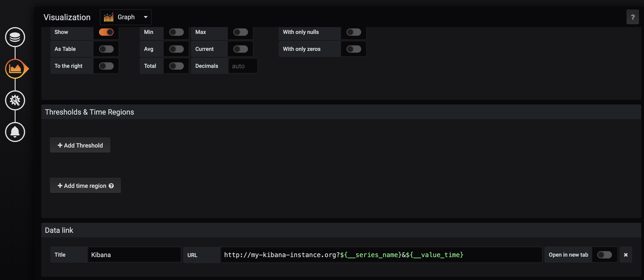Enable the As Table toggle
The height and width of the screenshot is (280, 644).
point(106,49)
